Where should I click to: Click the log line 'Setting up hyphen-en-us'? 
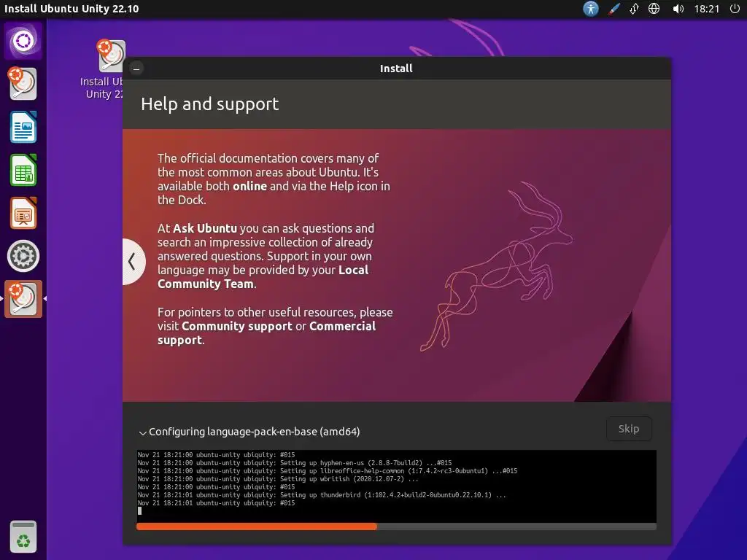pyautogui.click(x=295, y=462)
